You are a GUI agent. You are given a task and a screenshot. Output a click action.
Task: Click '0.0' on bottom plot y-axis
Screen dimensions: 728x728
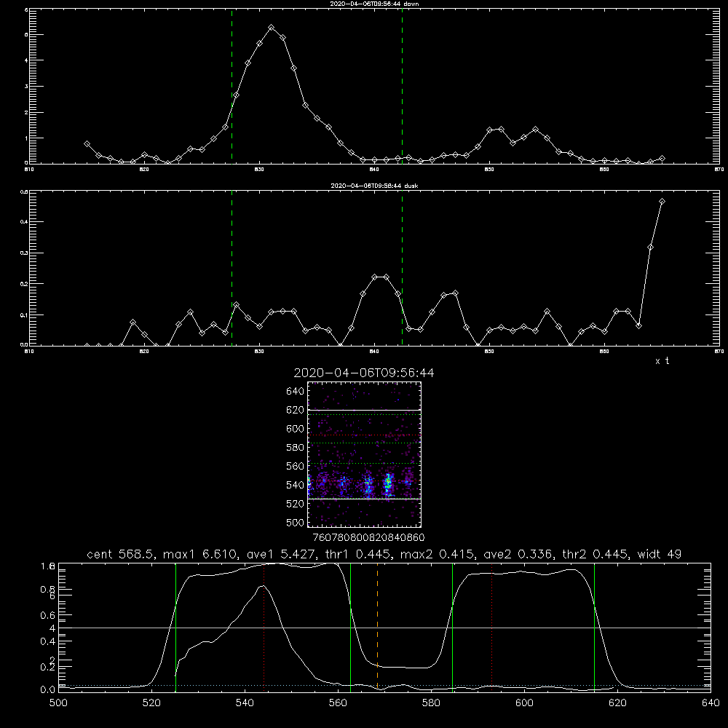coord(48,689)
